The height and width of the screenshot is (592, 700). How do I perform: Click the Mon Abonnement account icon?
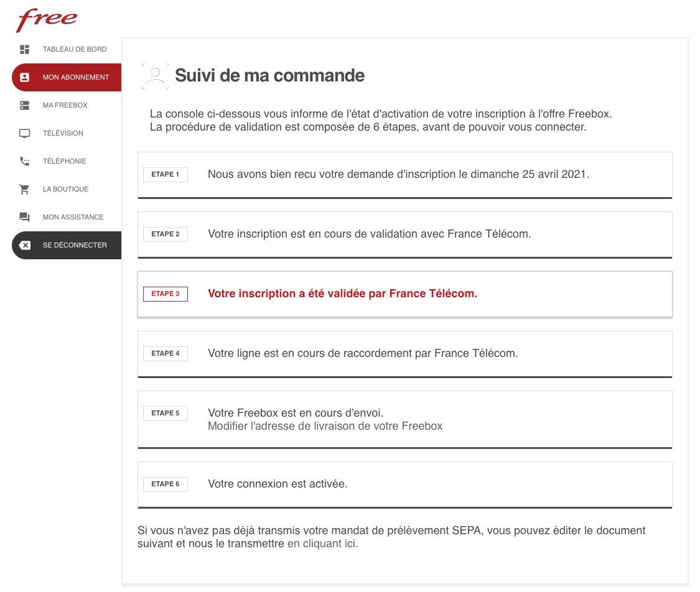tap(25, 78)
